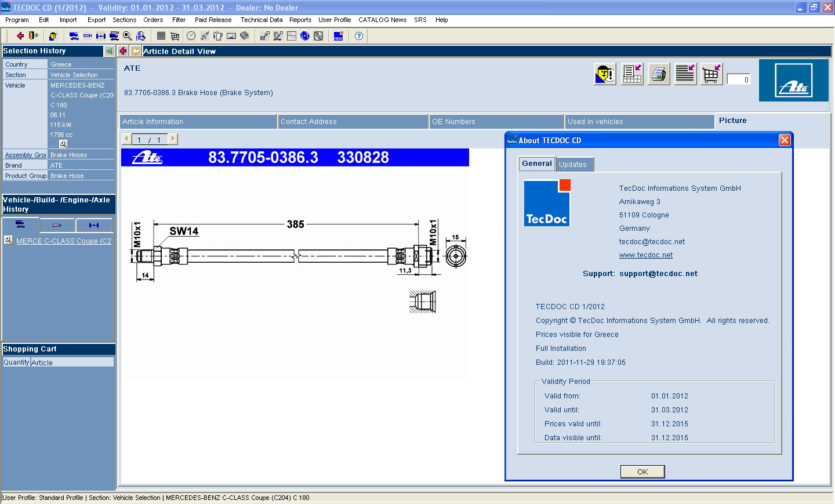This screenshot has width=835, height=504.
Task: Click the axle search icon in toolbar
Action: (x=101, y=36)
